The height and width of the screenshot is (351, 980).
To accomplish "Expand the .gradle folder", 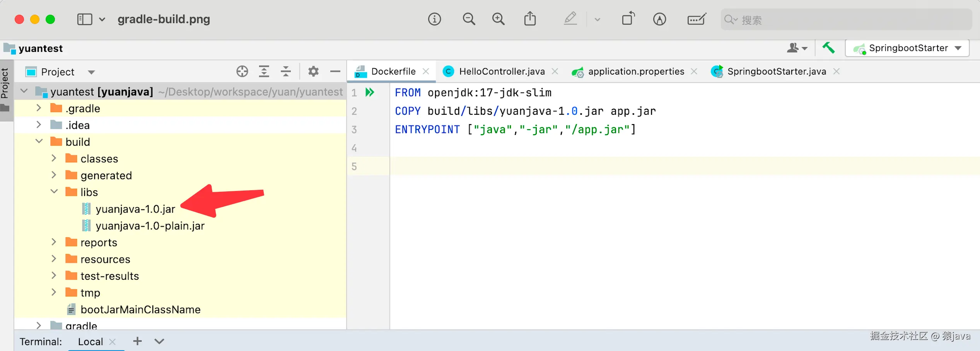I will coord(38,108).
